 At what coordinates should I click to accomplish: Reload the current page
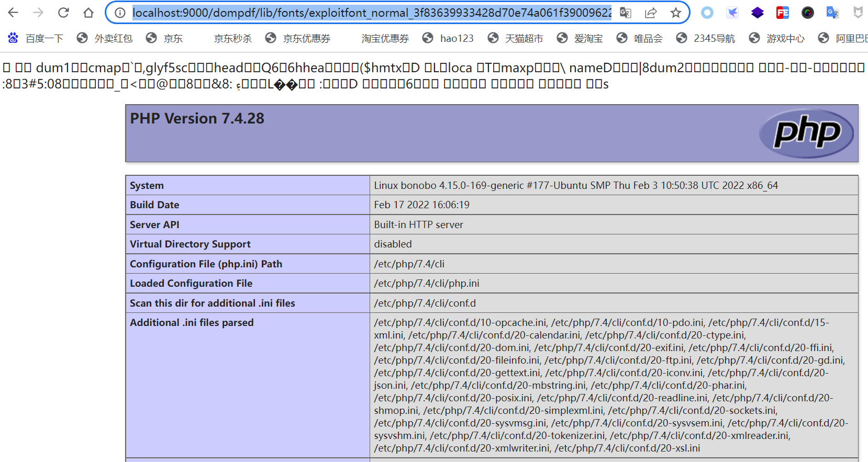point(63,13)
